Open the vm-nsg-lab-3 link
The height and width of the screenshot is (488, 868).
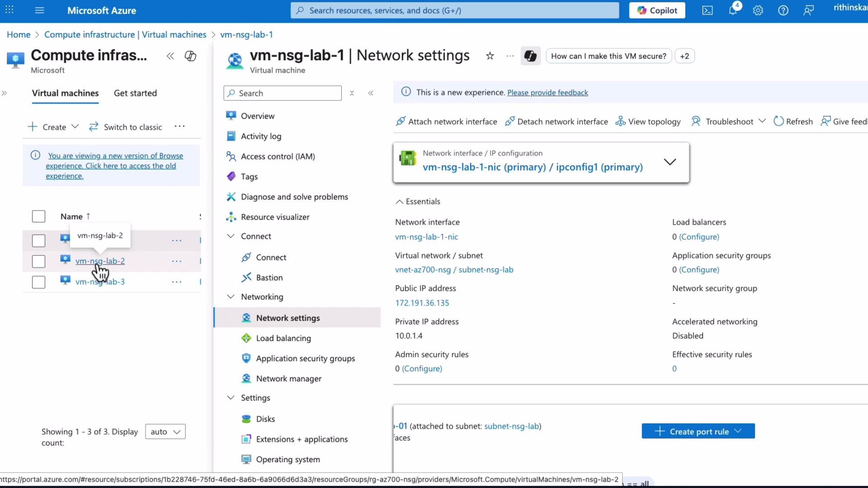(100, 282)
